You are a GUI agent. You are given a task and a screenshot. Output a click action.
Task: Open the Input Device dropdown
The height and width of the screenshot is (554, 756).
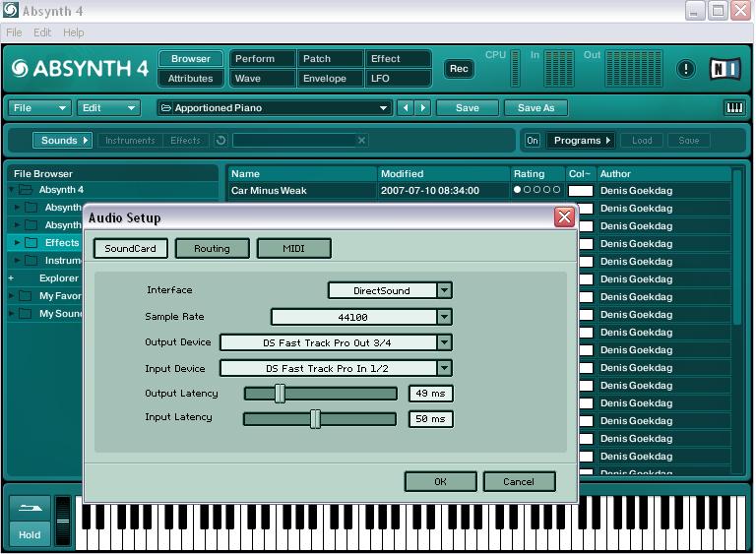coord(444,368)
